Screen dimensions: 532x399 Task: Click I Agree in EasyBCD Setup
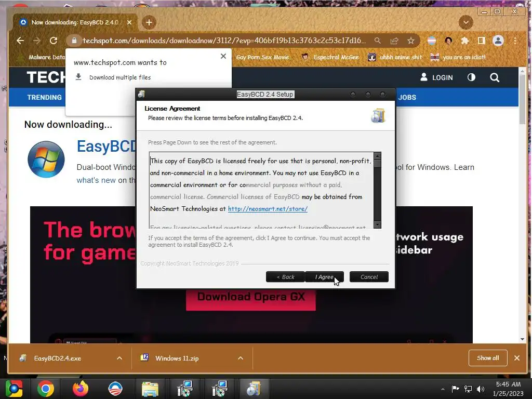tap(324, 277)
